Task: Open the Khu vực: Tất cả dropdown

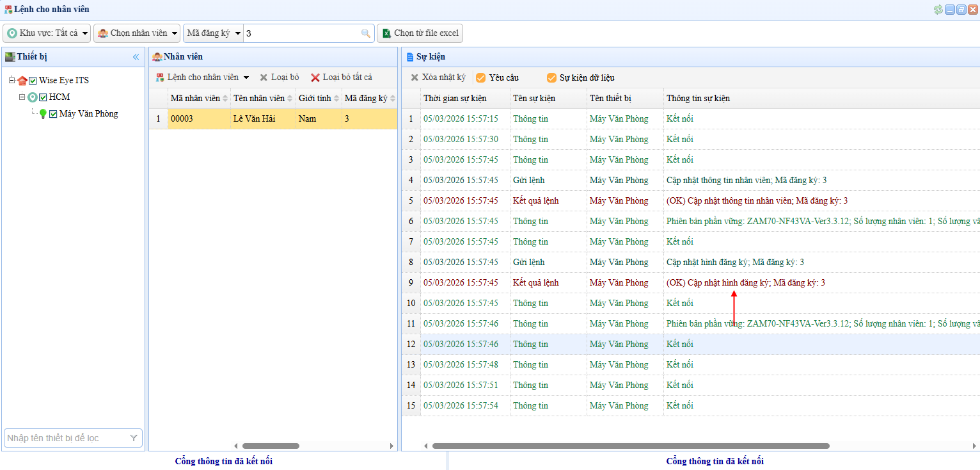Action: click(x=47, y=33)
